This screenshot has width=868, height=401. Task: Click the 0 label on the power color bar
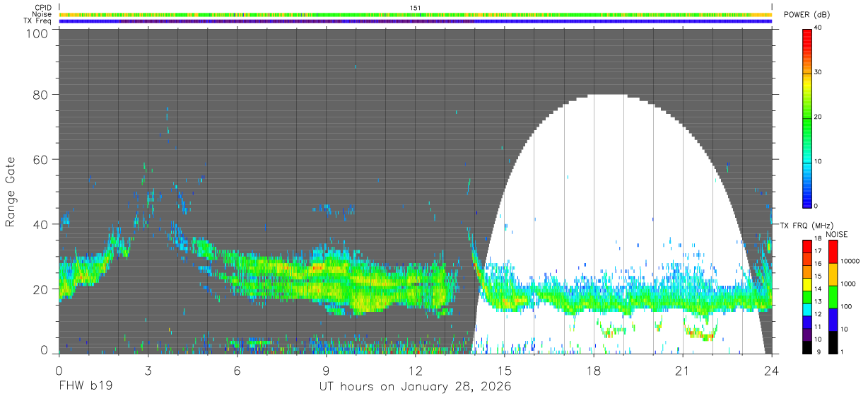(x=816, y=206)
